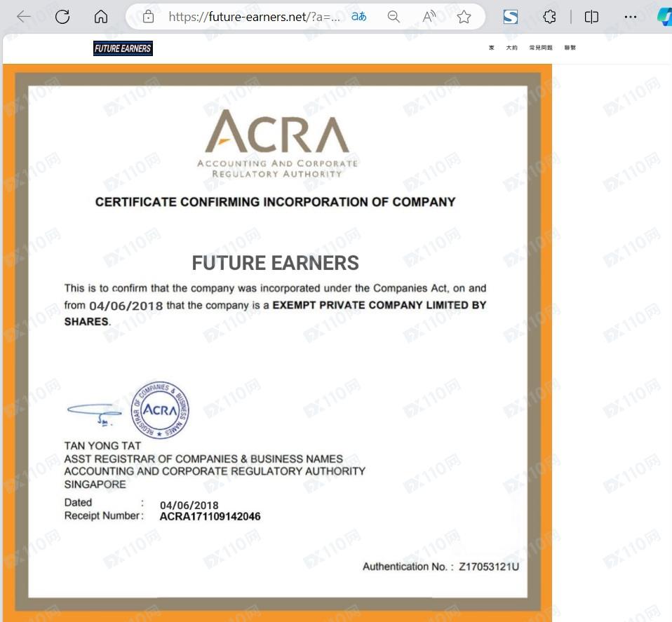Click the incorporation date '04/06/2018' in the paragraph
This screenshot has width=672, height=622.
[x=126, y=306]
